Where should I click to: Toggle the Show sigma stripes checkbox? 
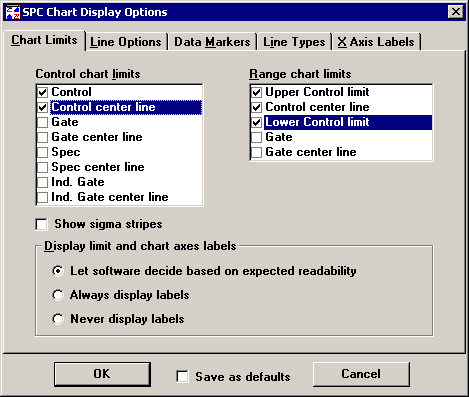tap(42, 224)
